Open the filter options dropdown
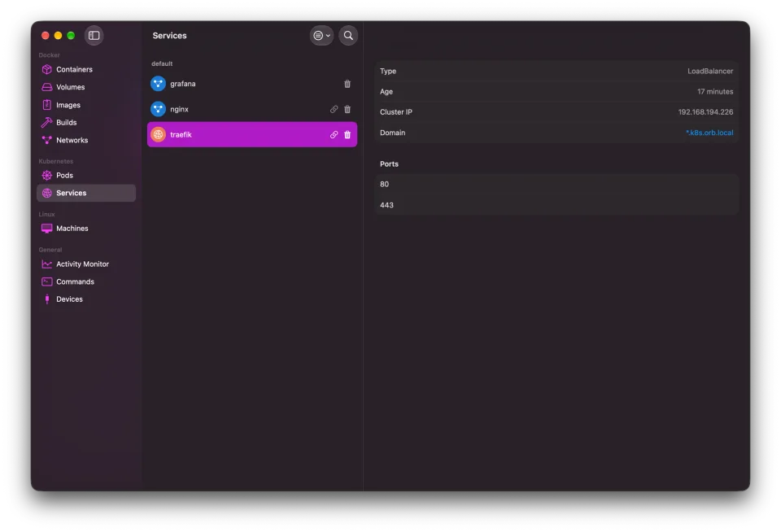Image resolution: width=781 pixels, height=532 pixels. click(x=321, y=35)
